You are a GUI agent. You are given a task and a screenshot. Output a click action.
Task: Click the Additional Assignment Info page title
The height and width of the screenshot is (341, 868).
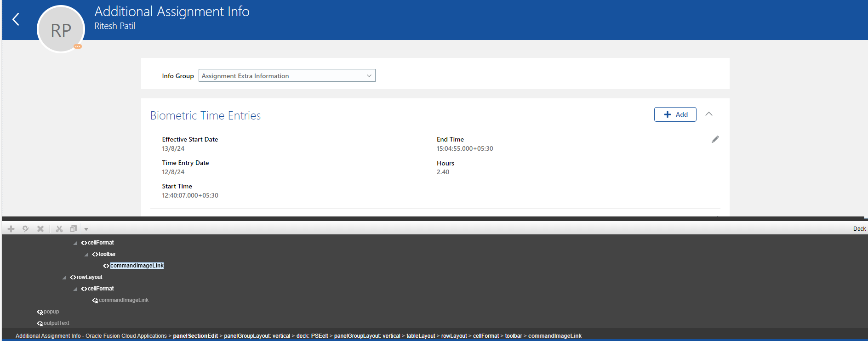coord(172,11)
